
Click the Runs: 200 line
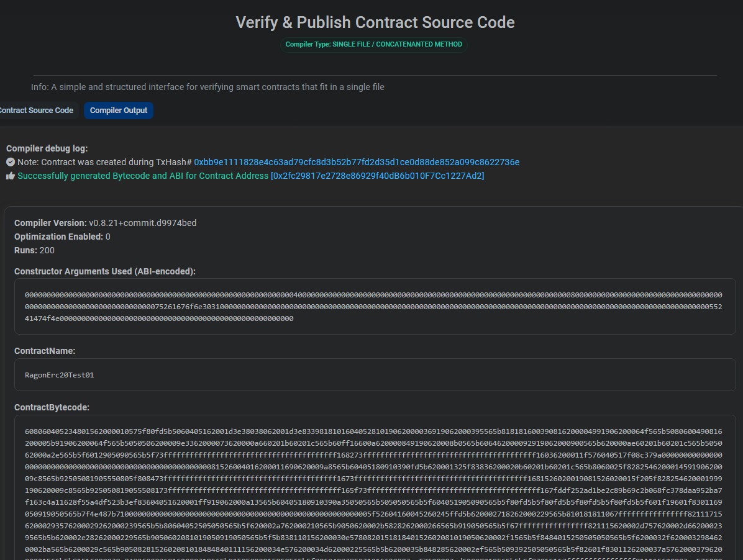coord(34,250)
